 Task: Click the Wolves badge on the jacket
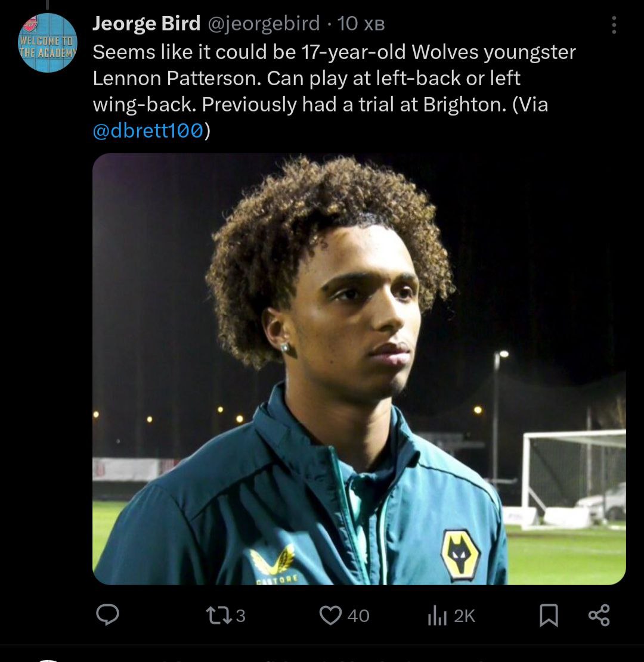(460, 554)
